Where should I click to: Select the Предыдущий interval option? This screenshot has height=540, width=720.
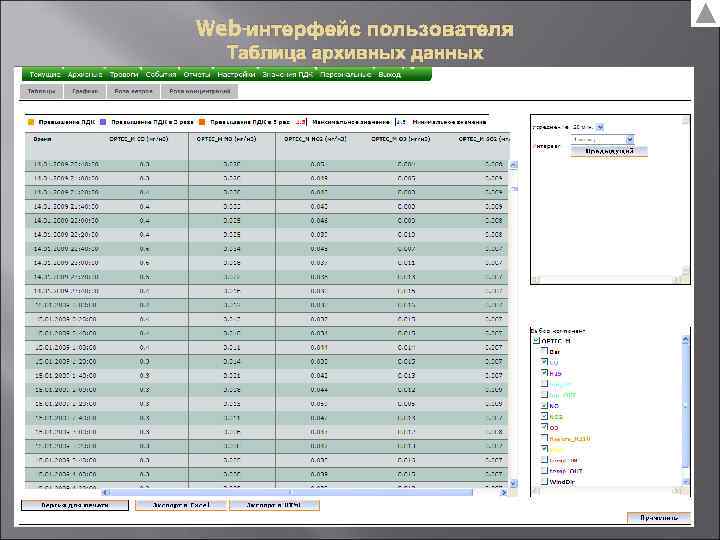pos(609,151)
